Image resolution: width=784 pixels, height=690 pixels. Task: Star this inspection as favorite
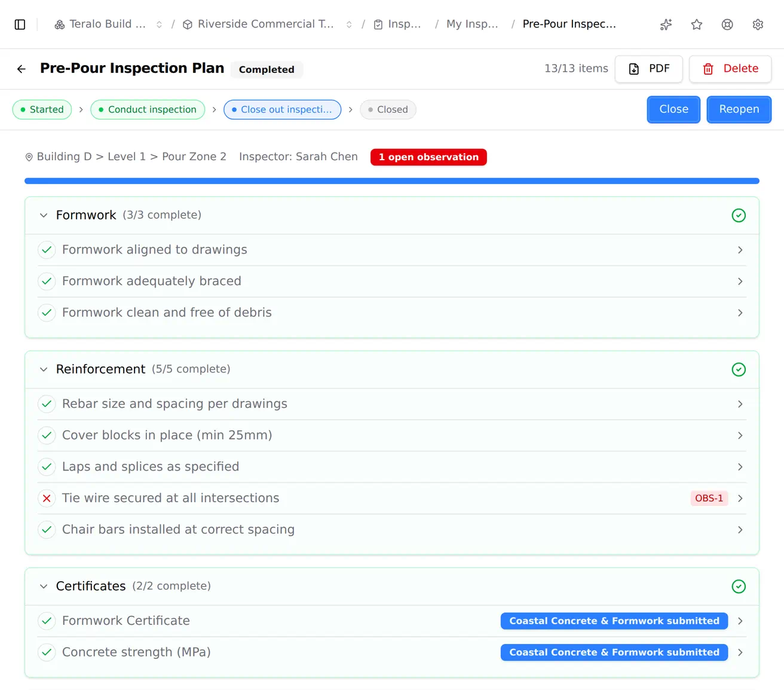click(697, 25)
